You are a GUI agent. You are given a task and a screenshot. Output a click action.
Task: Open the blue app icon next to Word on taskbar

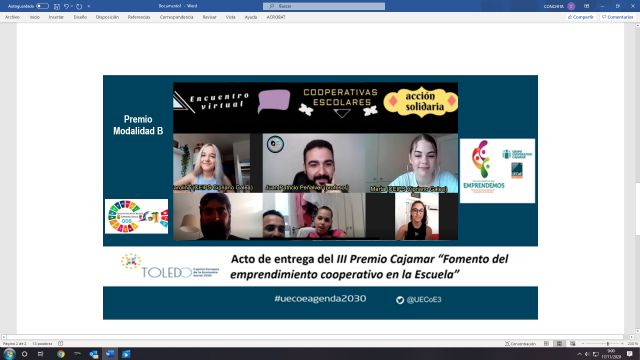click(x=126, y=354)
